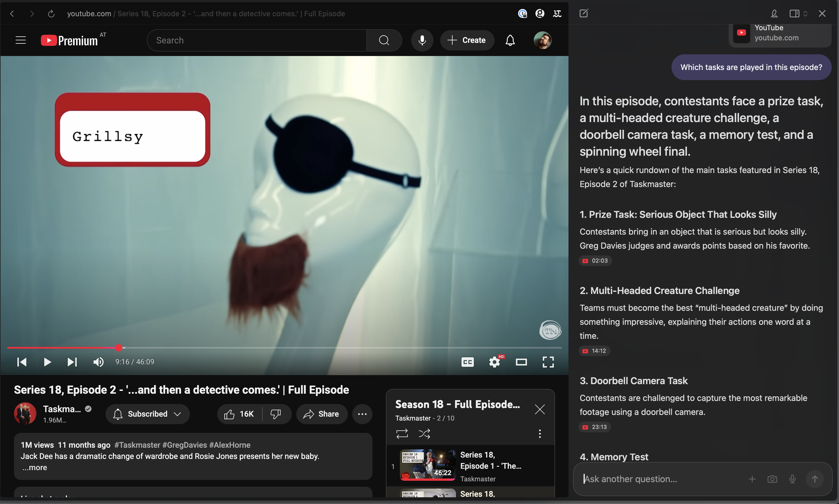Share this episode
Viewport: 839px width, 504px height.
tap(322, 414)
